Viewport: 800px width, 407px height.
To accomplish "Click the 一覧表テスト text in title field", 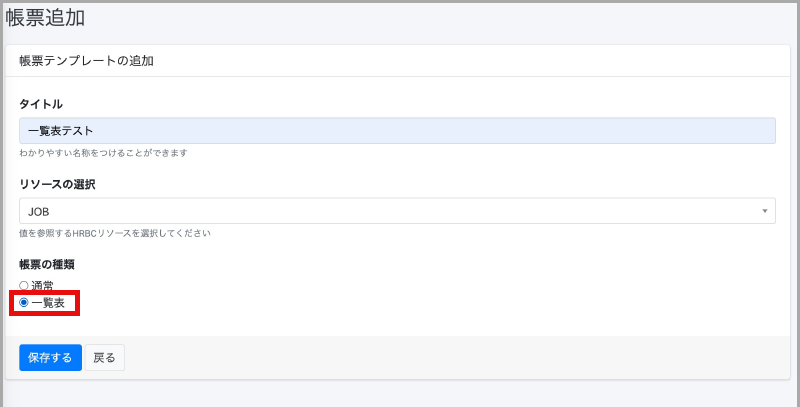I will pos(60,131).
